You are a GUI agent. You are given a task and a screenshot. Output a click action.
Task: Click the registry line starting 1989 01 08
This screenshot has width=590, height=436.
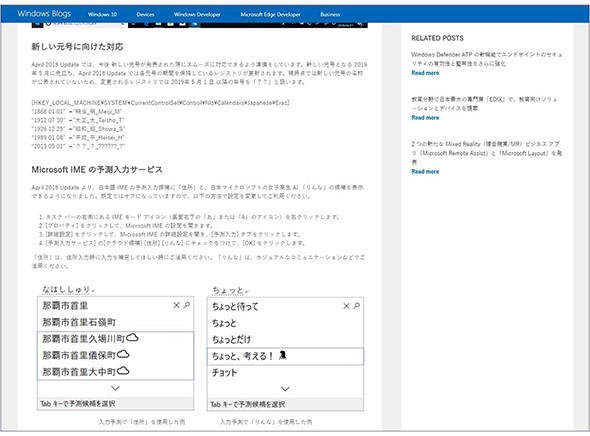click(78, 138)
